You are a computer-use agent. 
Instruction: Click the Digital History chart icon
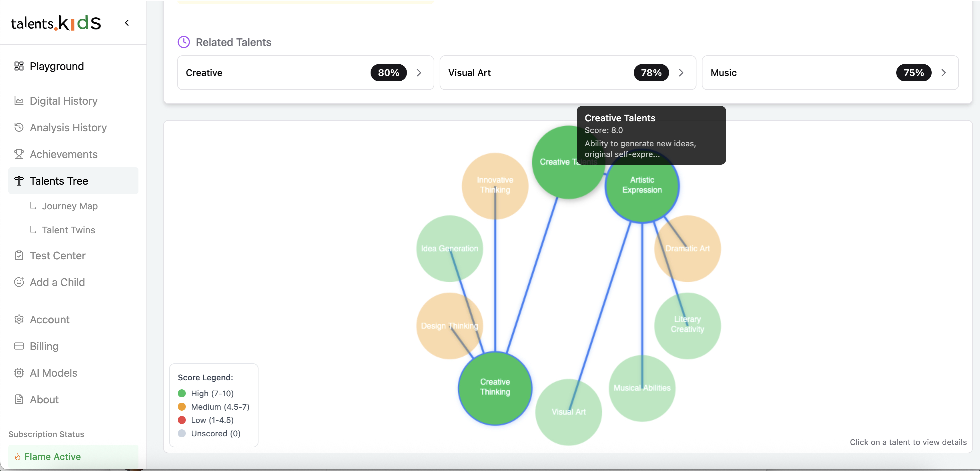tap(19, 101)
